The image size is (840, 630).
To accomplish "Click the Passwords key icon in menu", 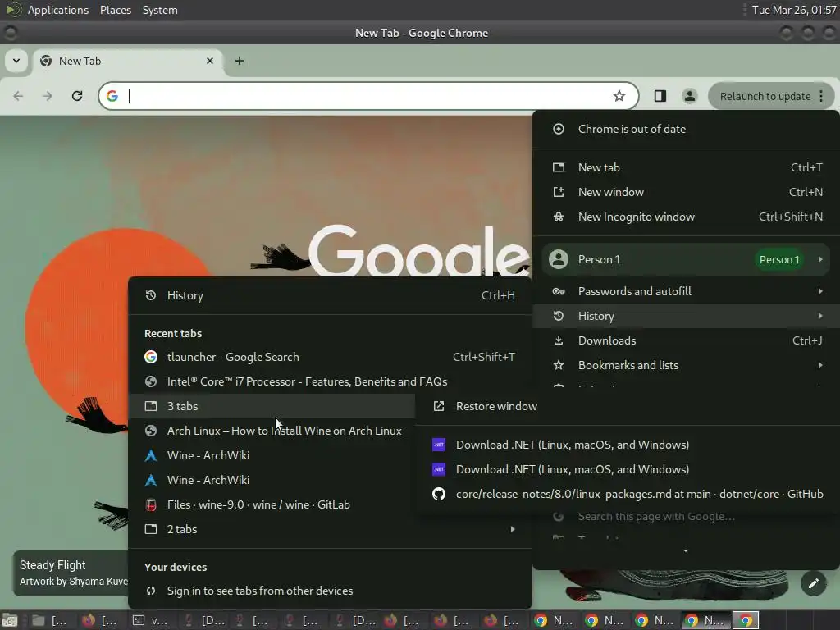I will [558, 291].
